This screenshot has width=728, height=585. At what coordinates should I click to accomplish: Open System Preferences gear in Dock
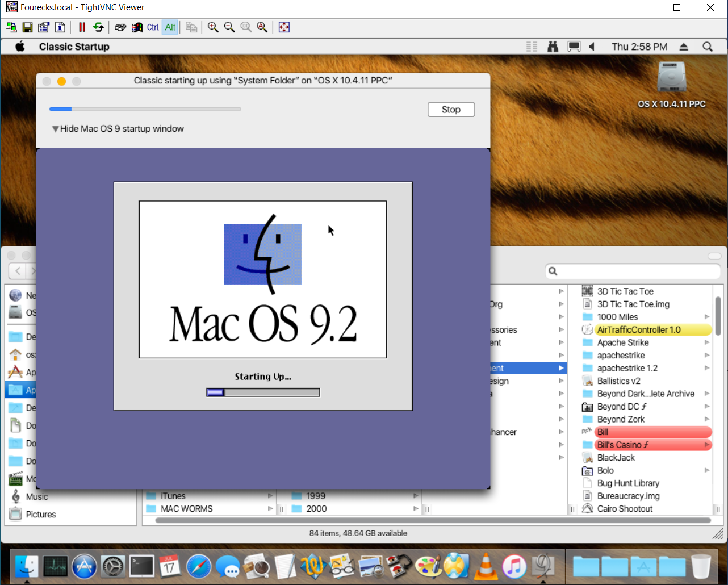coord(113,566)
